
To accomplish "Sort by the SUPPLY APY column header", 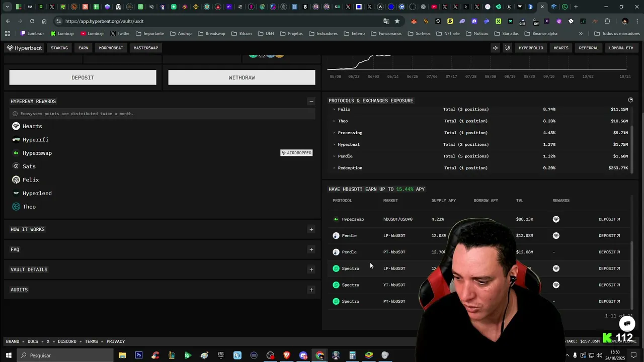I will [x=443, y=201].
